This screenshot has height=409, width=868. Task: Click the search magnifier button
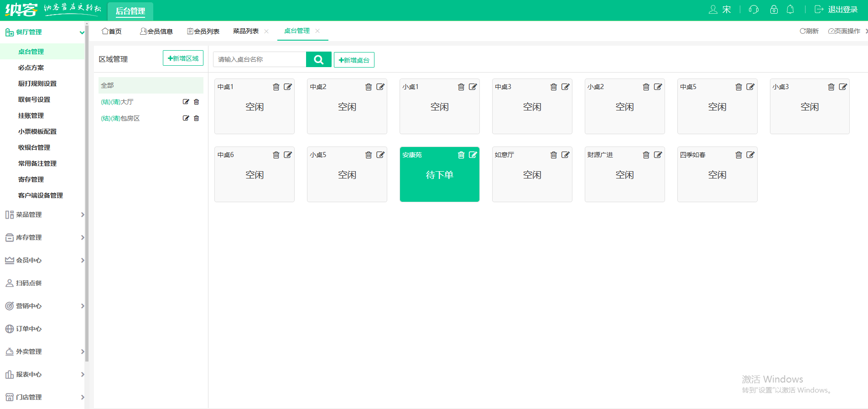pyautogui.click(x=318, y=59)
